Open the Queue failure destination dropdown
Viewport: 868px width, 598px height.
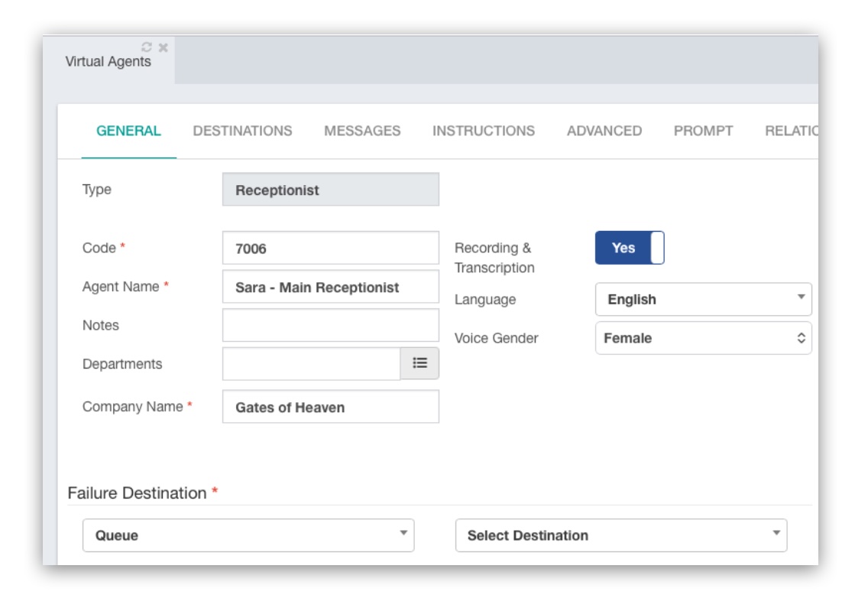pos(248,535)
